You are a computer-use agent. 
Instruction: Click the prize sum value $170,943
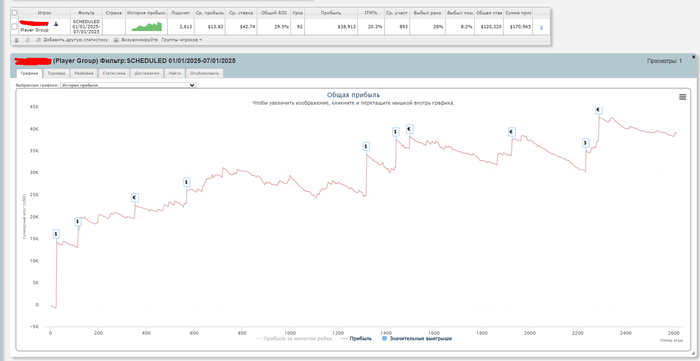521,27
